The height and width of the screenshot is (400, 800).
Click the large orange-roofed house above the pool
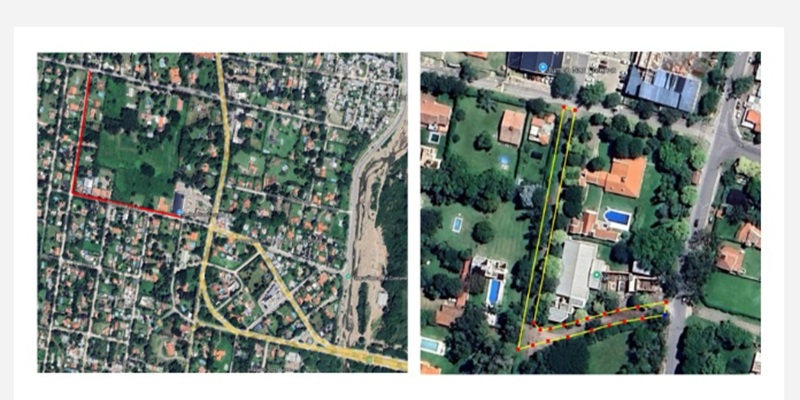[617, 177]
